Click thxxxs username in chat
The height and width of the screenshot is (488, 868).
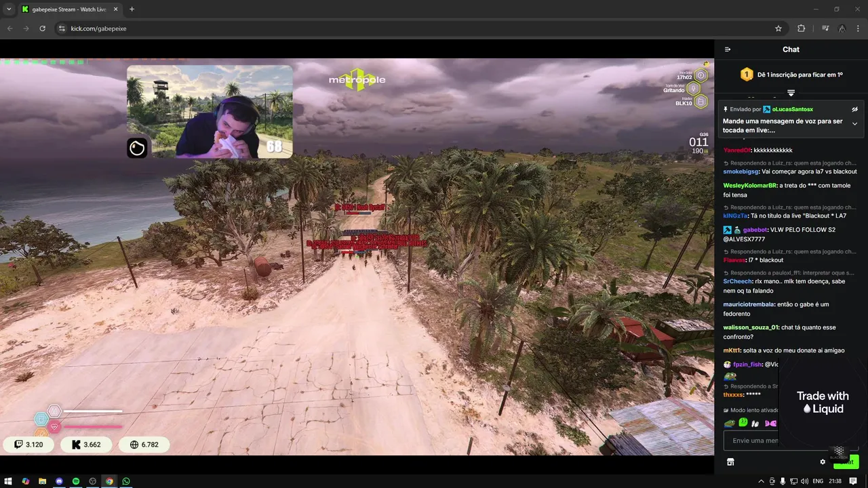coord(733,395)
